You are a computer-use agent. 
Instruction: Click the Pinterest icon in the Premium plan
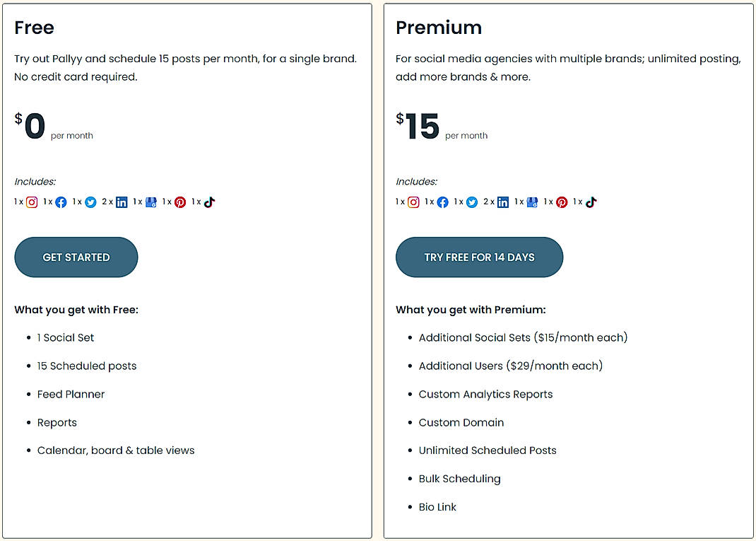point(562,202)
